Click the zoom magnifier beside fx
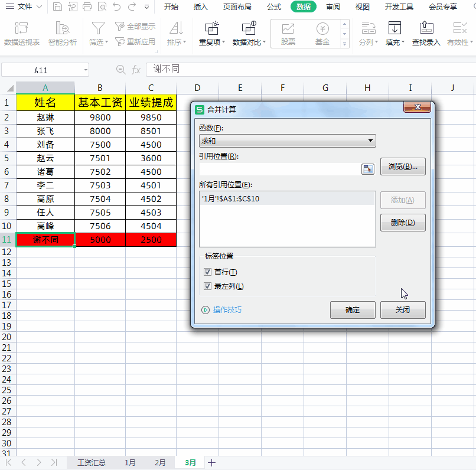Screen dimensions: 476x470 tap(121, 70)
